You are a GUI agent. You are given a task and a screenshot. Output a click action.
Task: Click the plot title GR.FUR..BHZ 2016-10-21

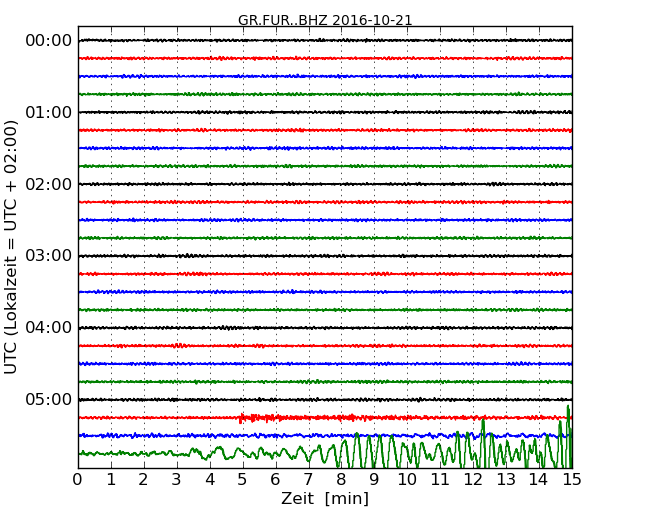(325, 20)
